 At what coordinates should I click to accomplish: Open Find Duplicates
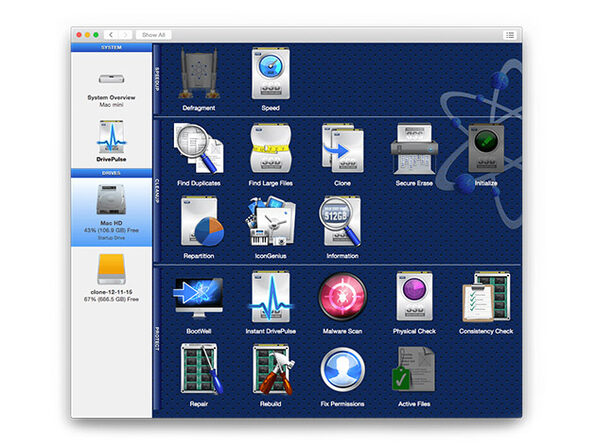(x=198, y=154)
